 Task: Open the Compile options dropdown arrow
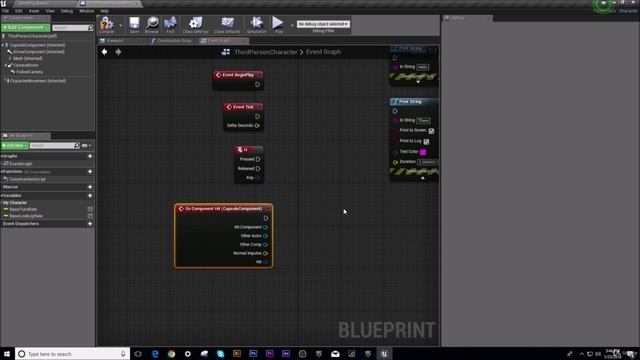120,25
